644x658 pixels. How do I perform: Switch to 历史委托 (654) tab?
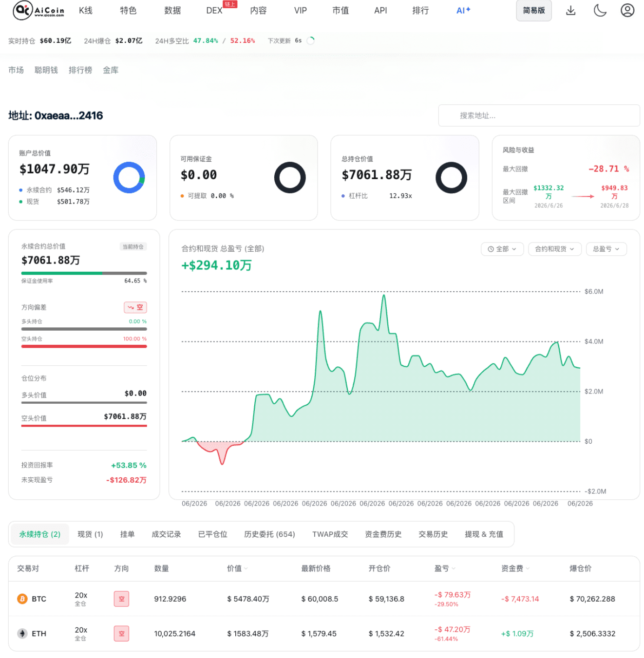tap(269, 534)
